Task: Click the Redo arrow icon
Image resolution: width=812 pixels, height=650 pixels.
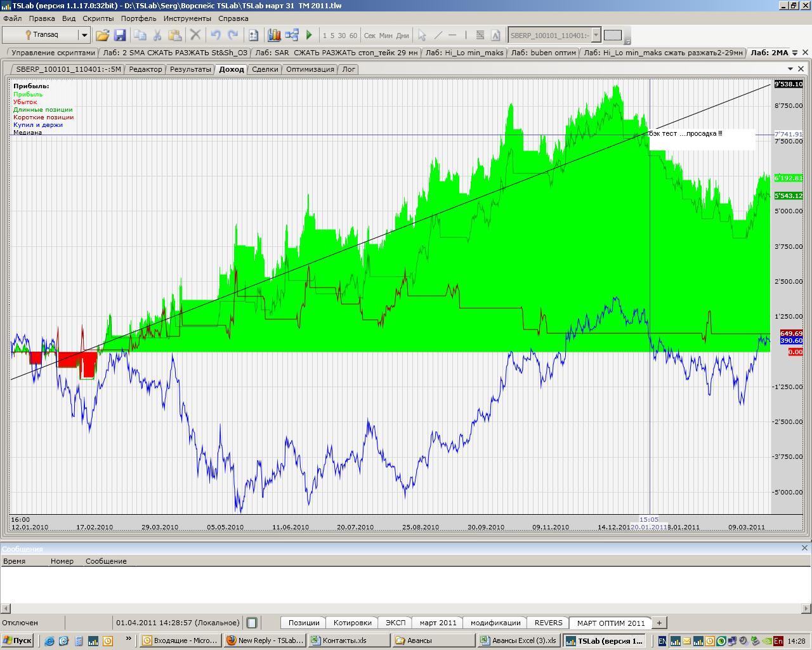Action: click(233, 36)
